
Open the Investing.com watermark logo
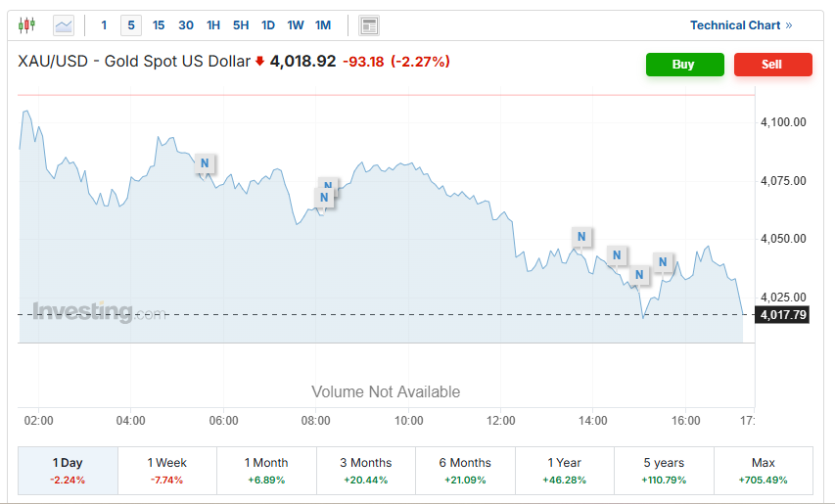click(99, 312)
